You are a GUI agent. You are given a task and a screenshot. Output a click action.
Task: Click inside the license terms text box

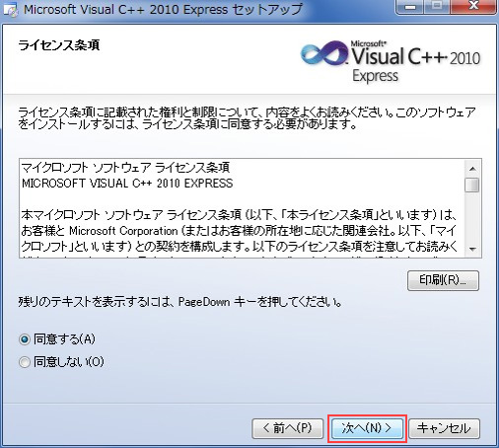point(242,208)
